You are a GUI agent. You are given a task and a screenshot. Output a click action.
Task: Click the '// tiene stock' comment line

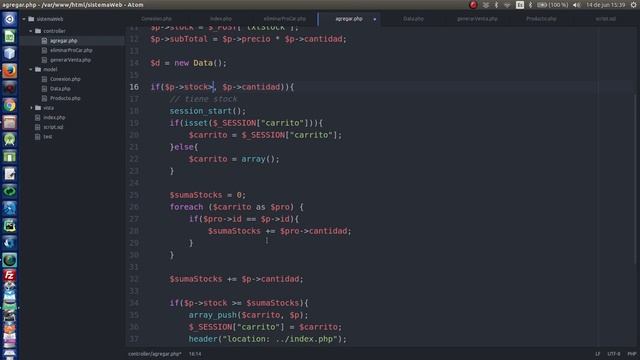point(203,99)
